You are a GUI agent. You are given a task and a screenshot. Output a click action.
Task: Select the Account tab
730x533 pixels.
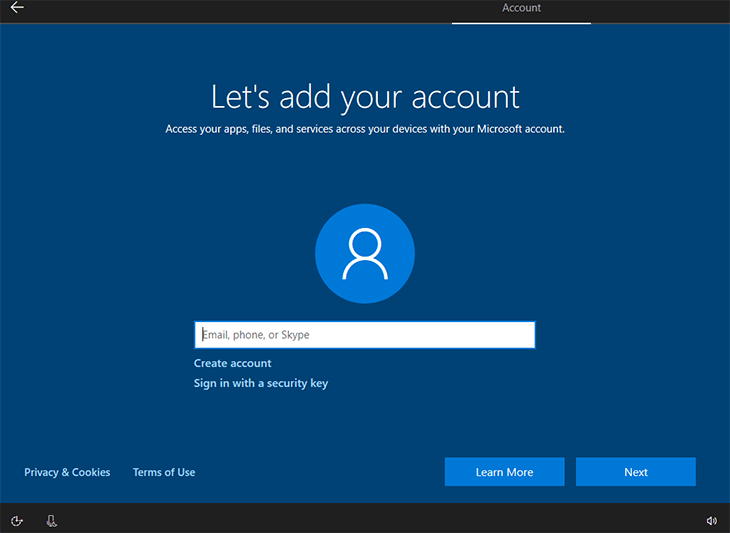point(521,8)
